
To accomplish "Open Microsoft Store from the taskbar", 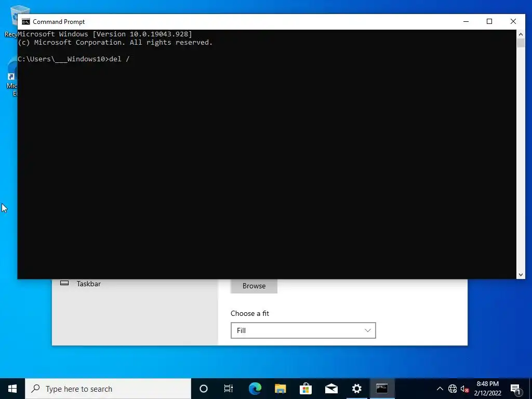I will coord(305,389).
